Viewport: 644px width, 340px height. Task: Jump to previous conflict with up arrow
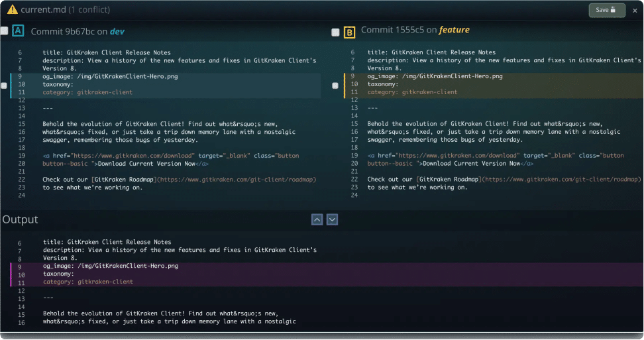[x=317, y=219]
